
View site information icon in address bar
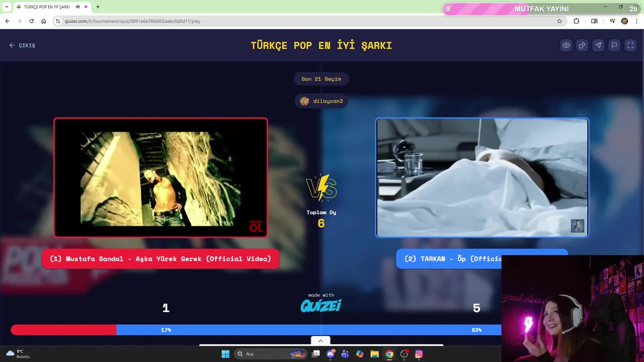(58, 21)
